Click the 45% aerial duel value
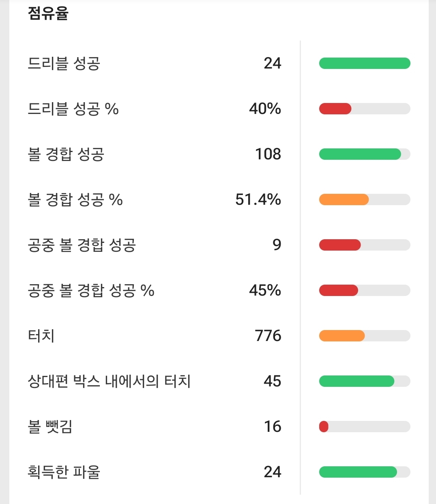This screenshot has width=436, height=504. pos(265,290)
